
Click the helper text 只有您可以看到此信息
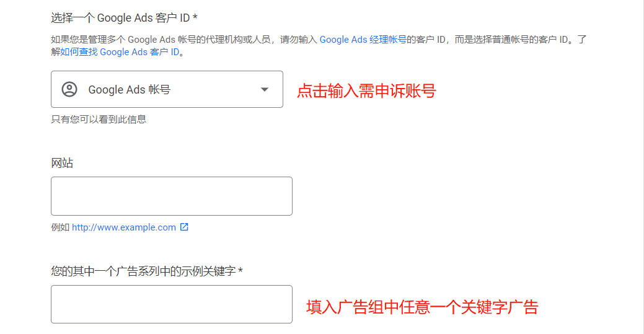click(x=99, y=119)
